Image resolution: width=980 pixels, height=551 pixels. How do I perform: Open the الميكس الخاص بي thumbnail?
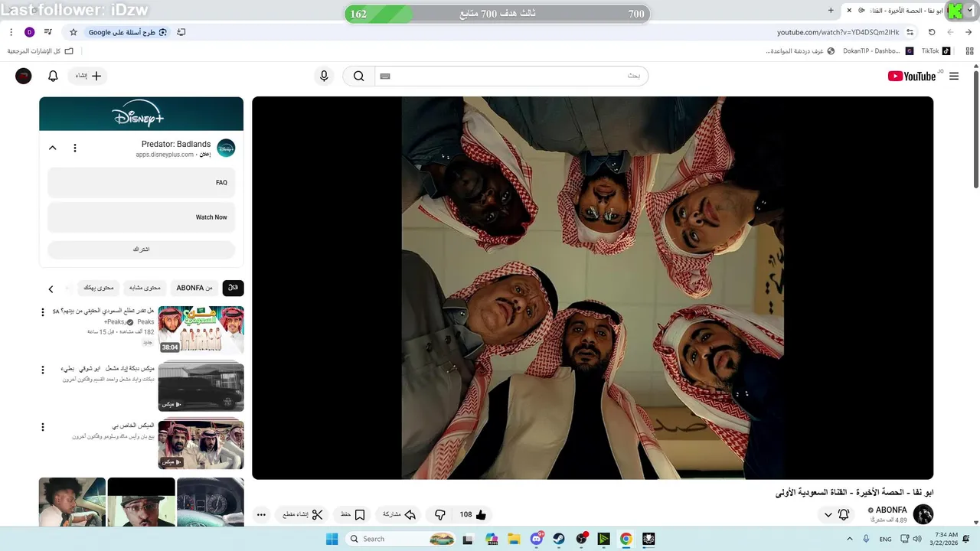[201, 445]
